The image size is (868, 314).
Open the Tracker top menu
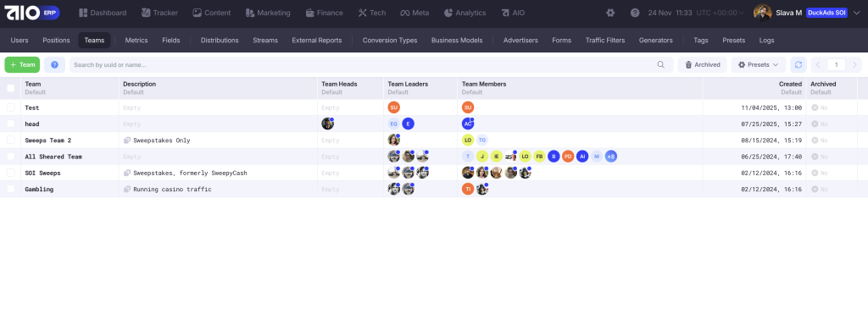coord(159,13)
